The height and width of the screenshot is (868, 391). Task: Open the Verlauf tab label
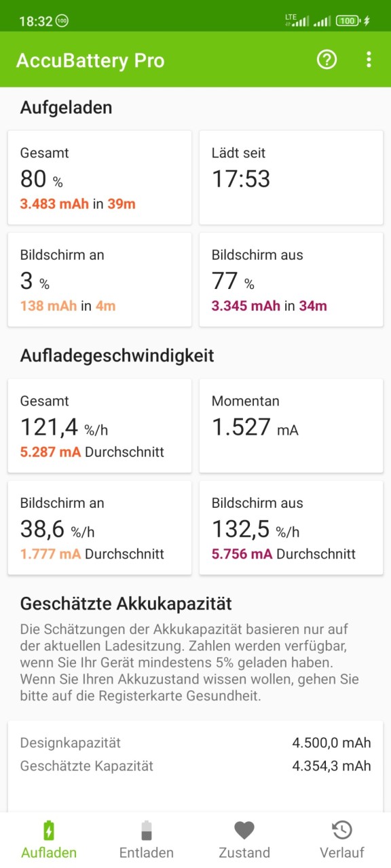(342, 852)
